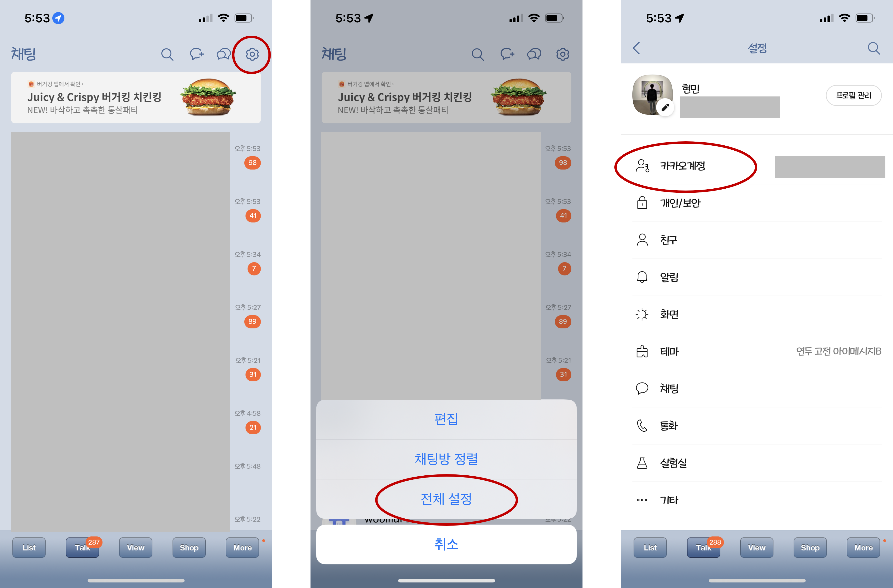This screenshot has height=588, width=893.
Task: Click the search icon in 채팅 tab
Action: (x=166, y=54)
